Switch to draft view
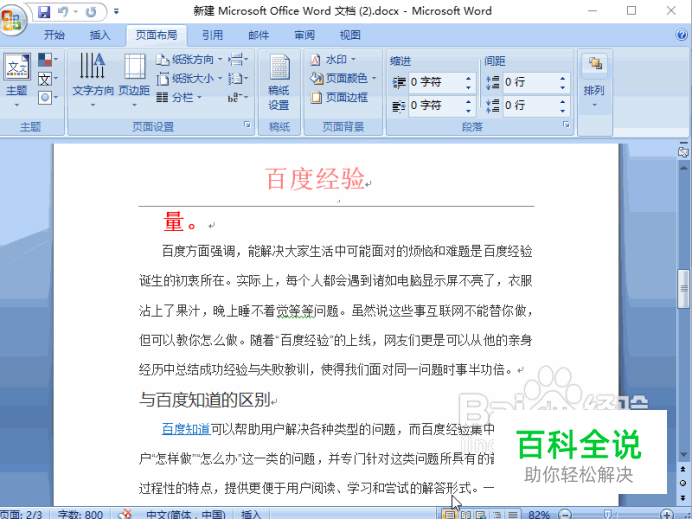This screenshot has height=519, width=692. click(x=512, y=515)
